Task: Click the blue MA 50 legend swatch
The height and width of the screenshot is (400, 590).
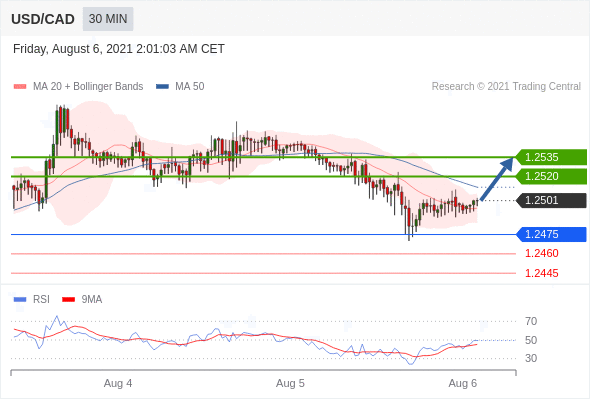Action: (x=162, y=87)
